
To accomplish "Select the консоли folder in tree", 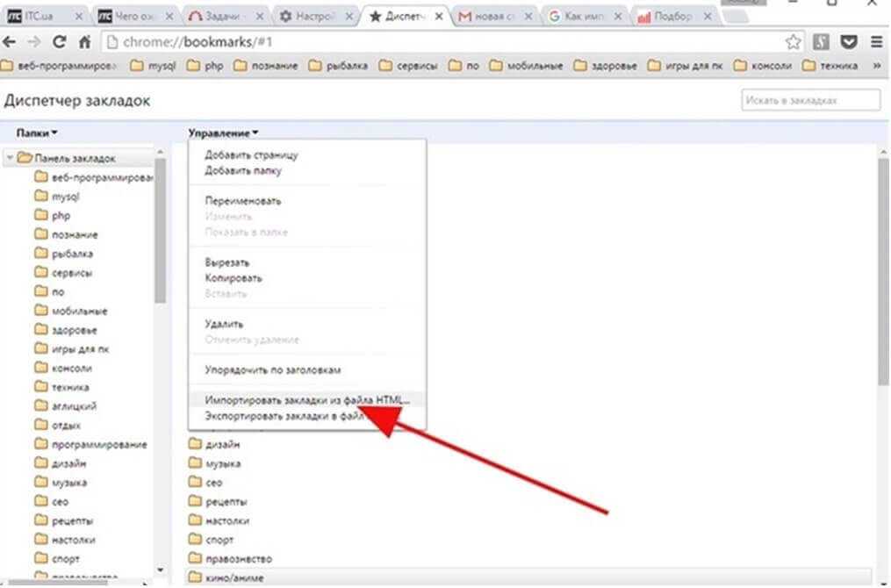I will (63, 368).
